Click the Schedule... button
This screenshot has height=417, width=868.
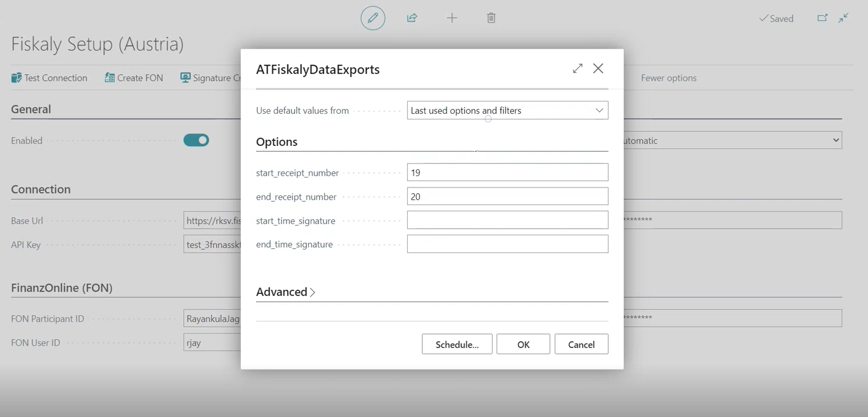click(457, 344)
